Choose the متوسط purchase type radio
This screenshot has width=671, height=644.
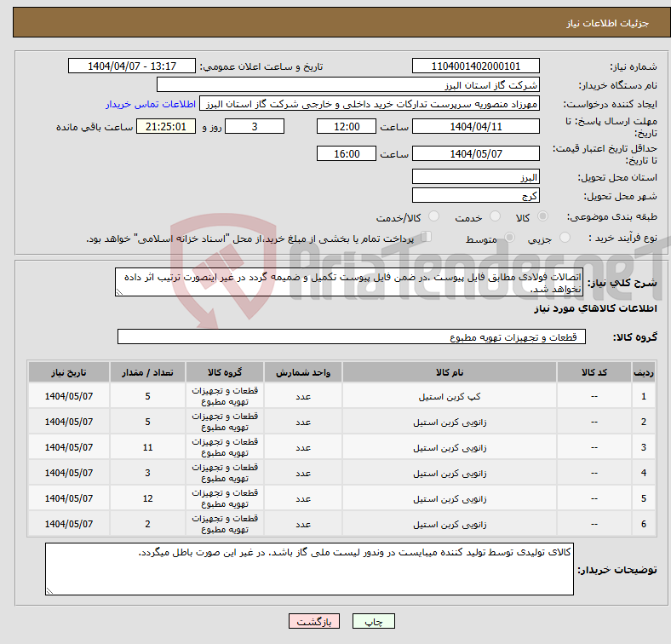[509, 237]
